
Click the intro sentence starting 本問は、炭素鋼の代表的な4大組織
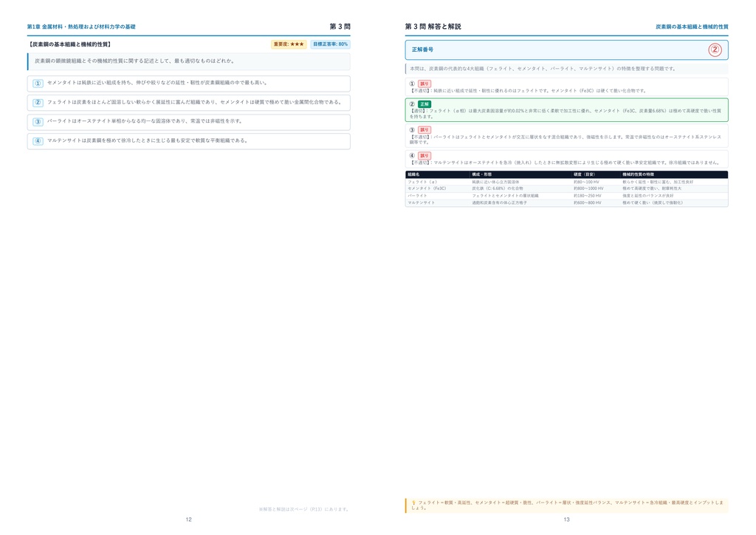pyautogui.click(x=543, y=69)
